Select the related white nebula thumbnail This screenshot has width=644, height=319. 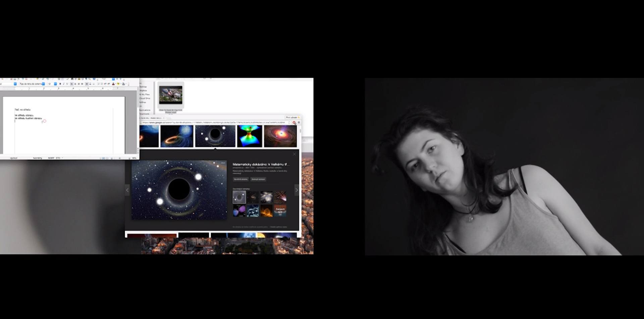(267, 197)
